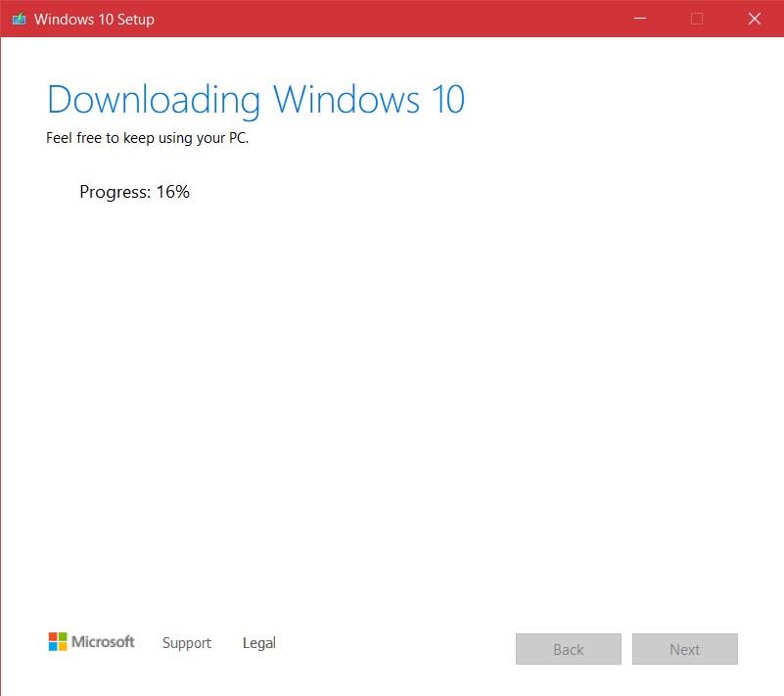
Task: Click "Windows 10" in the blue heading
Action: click(x=369, y=100)
